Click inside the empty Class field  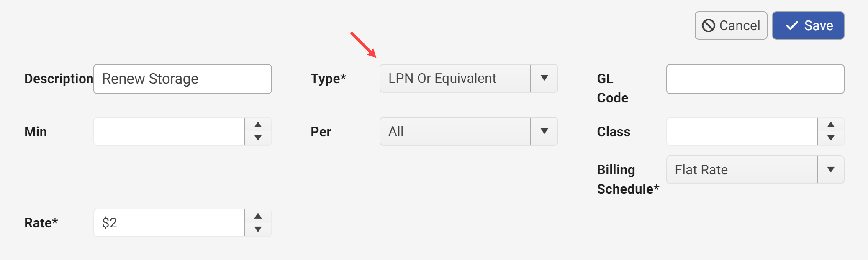tap(741, 131)
